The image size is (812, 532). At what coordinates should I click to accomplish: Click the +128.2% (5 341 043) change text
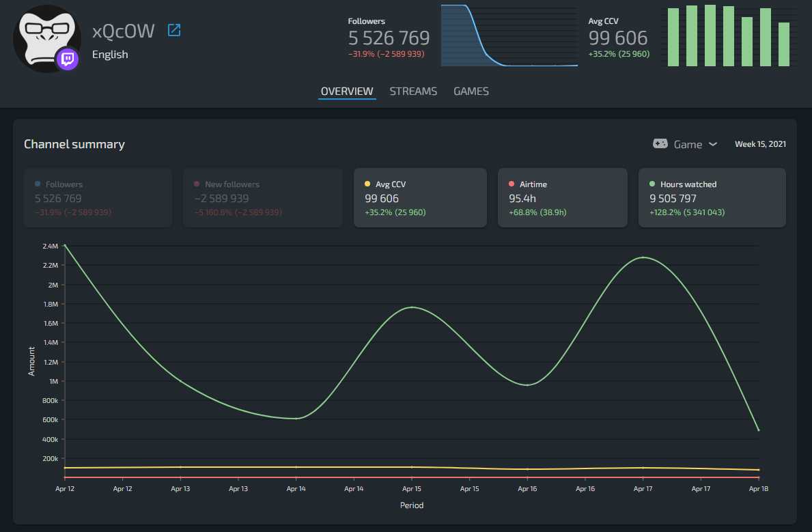pos(687,212)
